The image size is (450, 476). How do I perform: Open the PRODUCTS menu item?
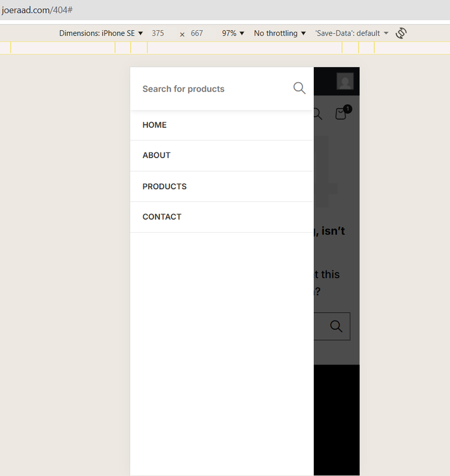222,186
